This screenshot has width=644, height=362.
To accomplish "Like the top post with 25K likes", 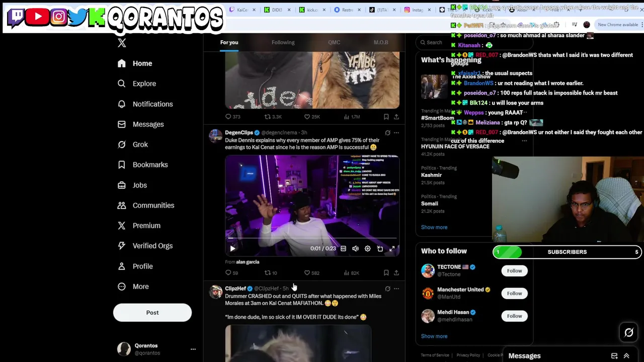I will [x=307, y=117].
